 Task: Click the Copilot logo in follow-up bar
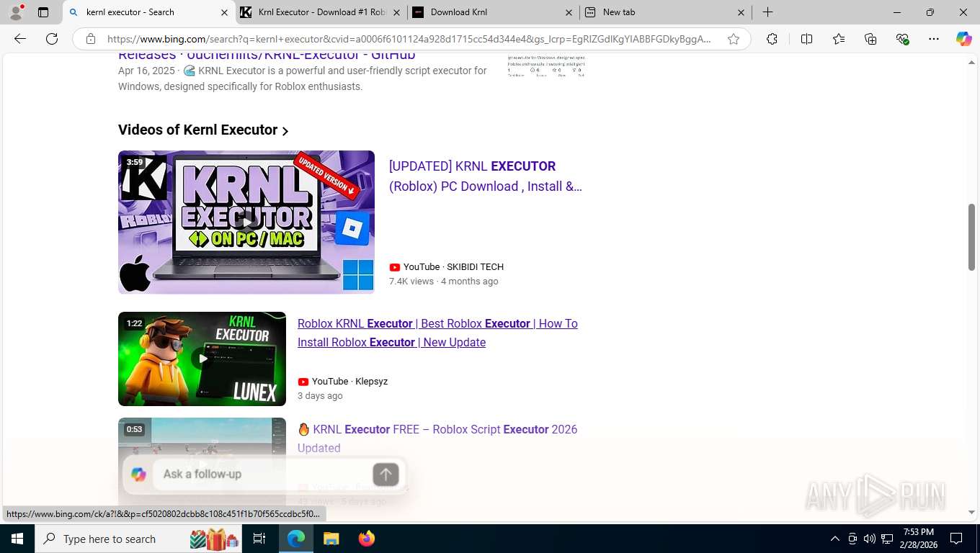click(138, 474)
